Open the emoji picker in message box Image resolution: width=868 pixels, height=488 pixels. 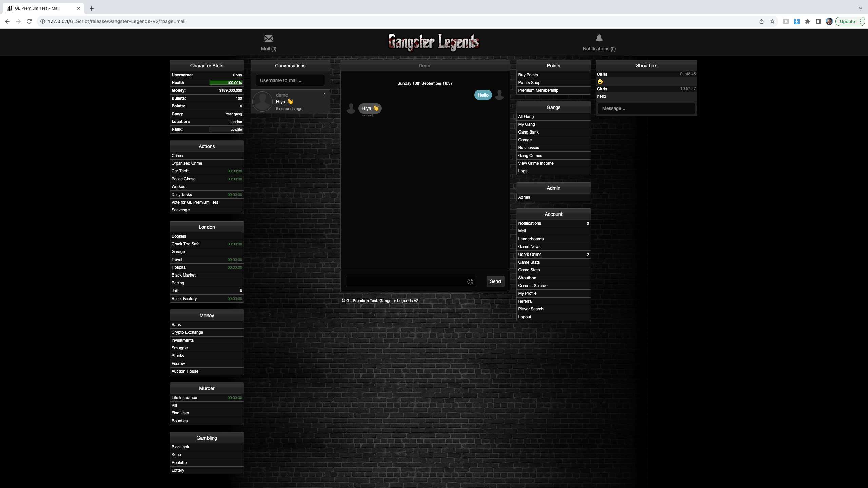470,282
